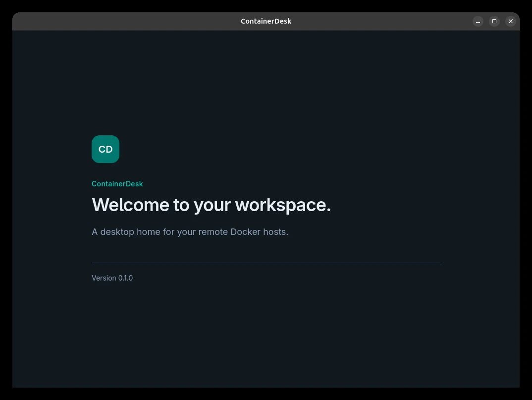Click the teal ContainerDesk brand label
The width and height of the screenshot is (532, 400).
tap(117, 184)
